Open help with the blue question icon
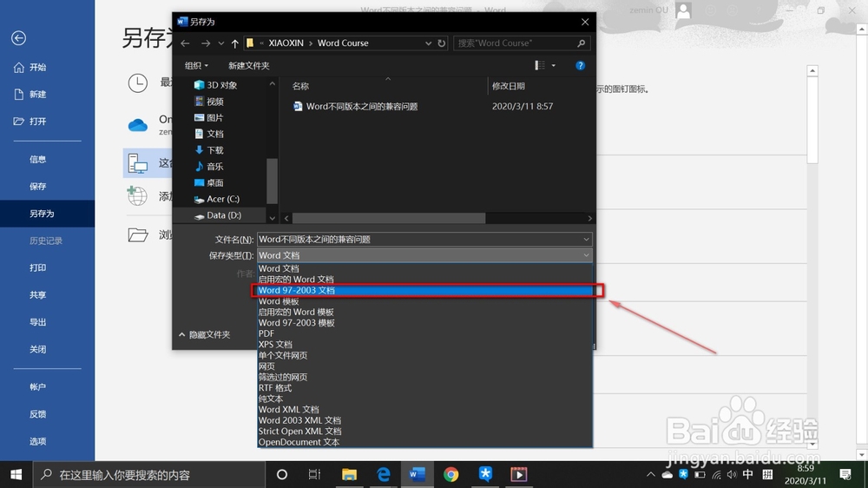This screenshot has width=868, height=488. [580, 65]
